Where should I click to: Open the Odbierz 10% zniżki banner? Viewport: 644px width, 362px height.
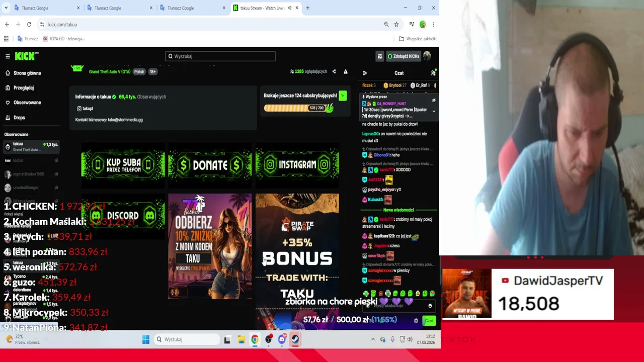point(210,246)
